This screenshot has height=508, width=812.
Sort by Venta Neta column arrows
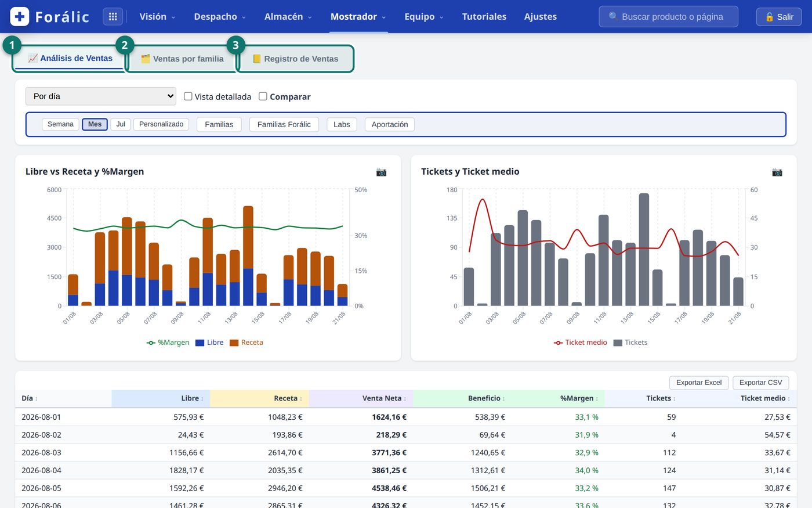coord(405,399)
